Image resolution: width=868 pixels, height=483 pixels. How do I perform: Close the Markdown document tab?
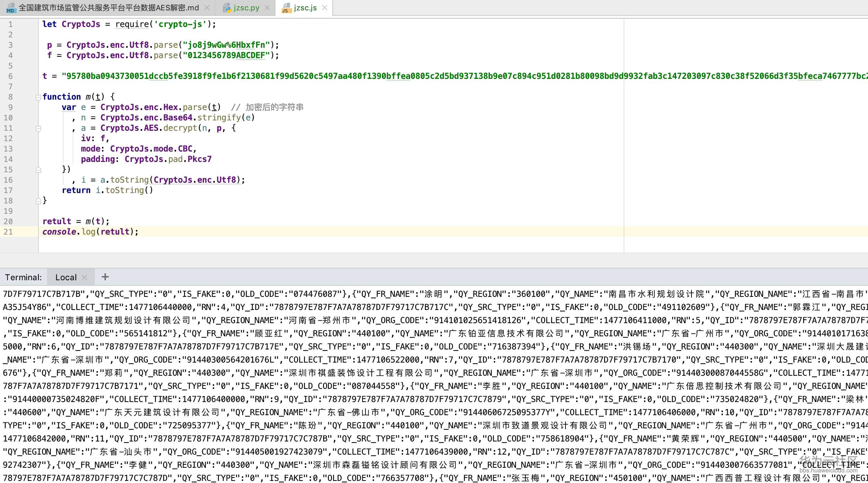click(x=207, y=7)
